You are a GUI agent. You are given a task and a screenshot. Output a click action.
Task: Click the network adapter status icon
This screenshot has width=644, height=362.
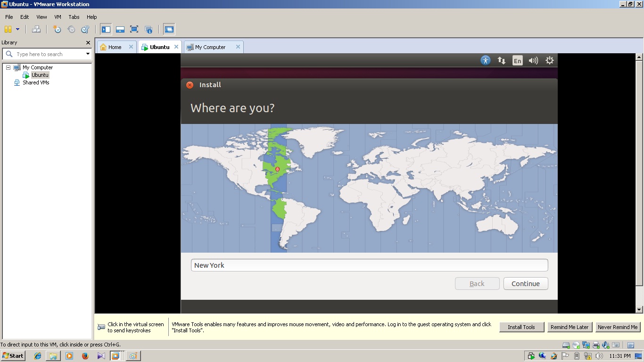(x=586, y=345)
